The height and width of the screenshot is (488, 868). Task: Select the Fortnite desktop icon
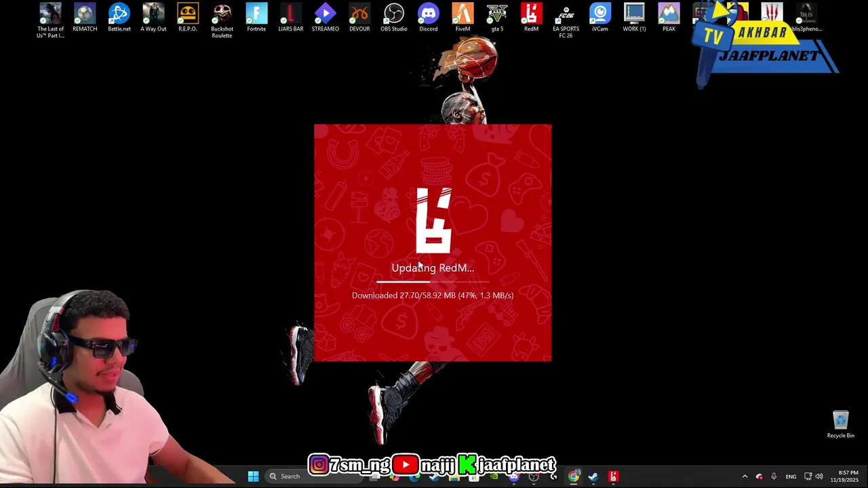point(256,18)
